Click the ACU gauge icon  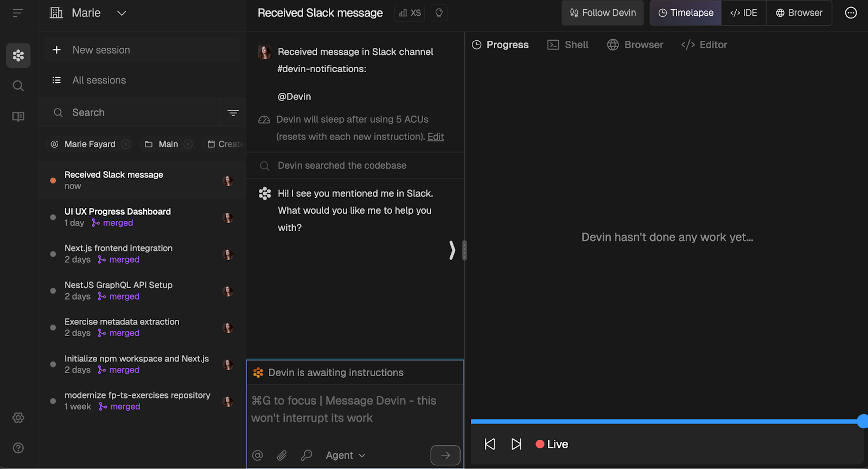point(264,119)
